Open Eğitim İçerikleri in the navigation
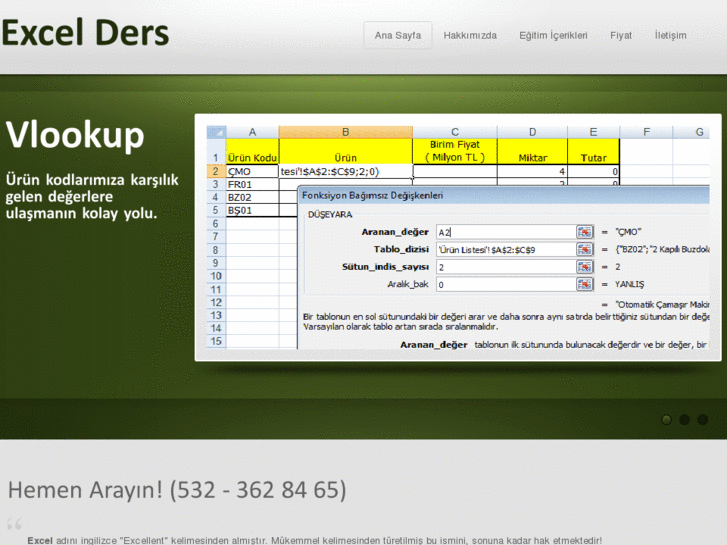727x545 pixels. [x=553, y=35]
